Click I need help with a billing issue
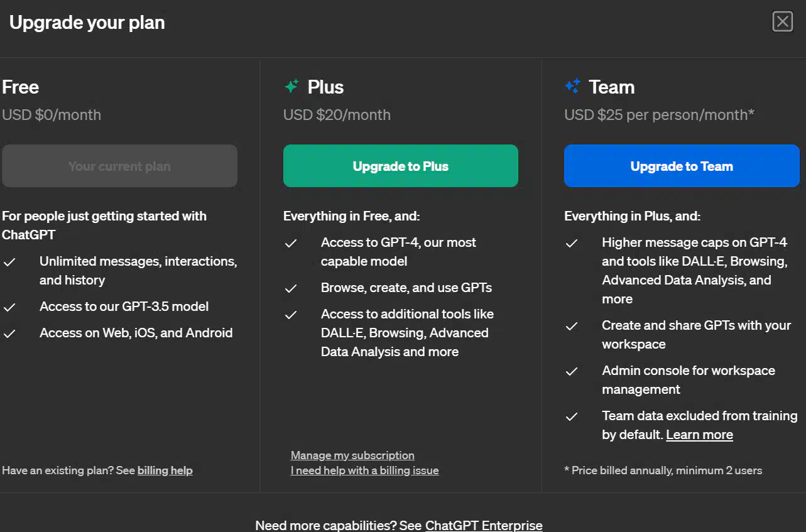Viewport: 806px width, 532px height. coord(365,470)
